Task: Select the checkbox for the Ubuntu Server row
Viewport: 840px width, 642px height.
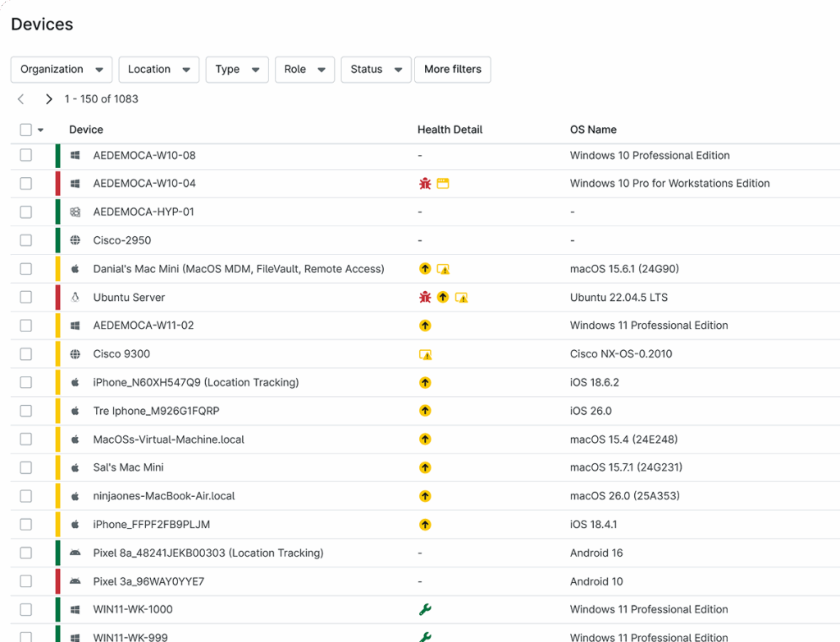Action: [x=25, y=297]
